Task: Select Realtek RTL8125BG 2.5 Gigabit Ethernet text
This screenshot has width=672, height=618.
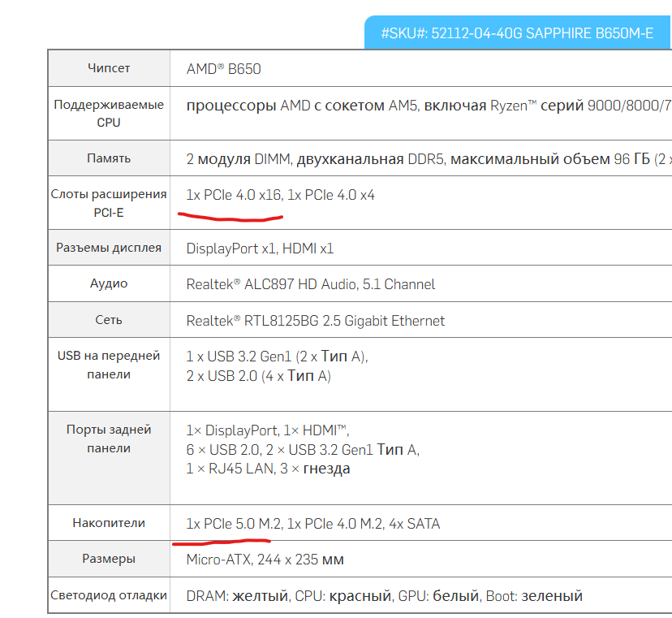Action: 316,321
